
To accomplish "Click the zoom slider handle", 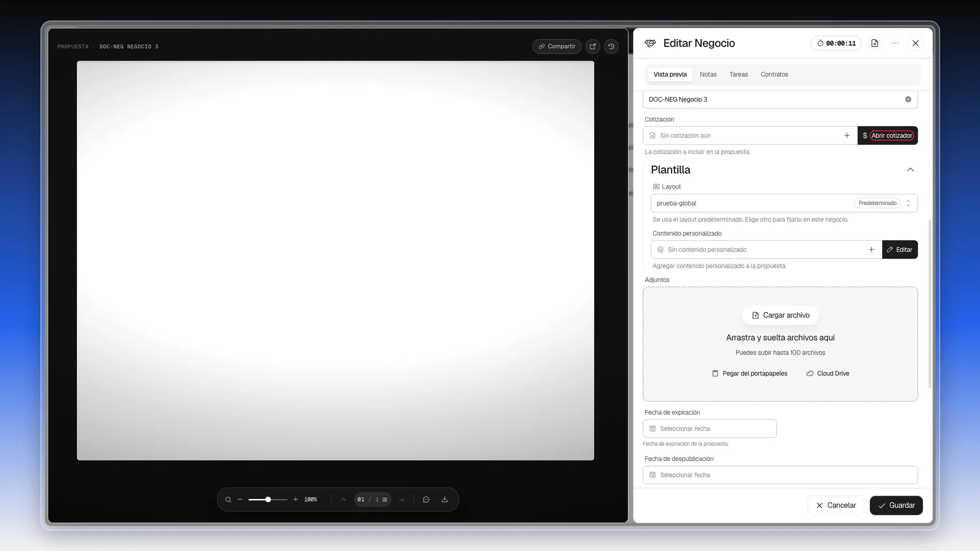I will tap(268, 499).
